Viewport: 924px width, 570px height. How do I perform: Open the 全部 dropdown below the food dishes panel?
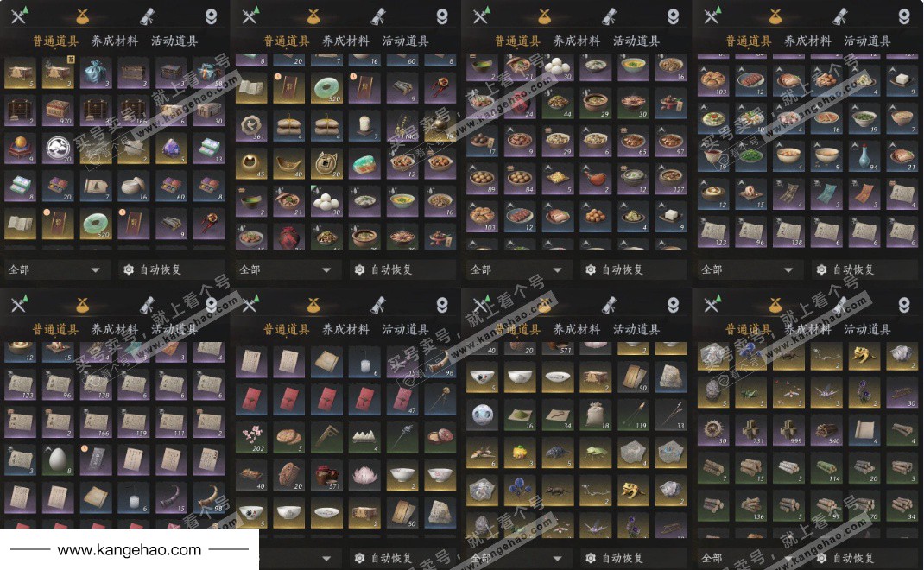pyautogui.click(x=516, y=270)
